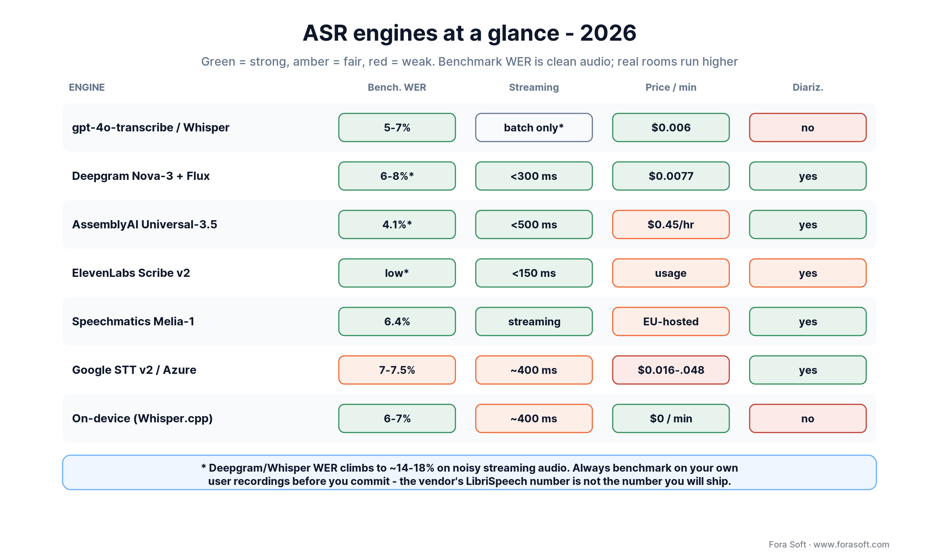This screenshot has height=560, width=939.
Task: Click the Bench. WER column header
Action: tap(397, 87)
